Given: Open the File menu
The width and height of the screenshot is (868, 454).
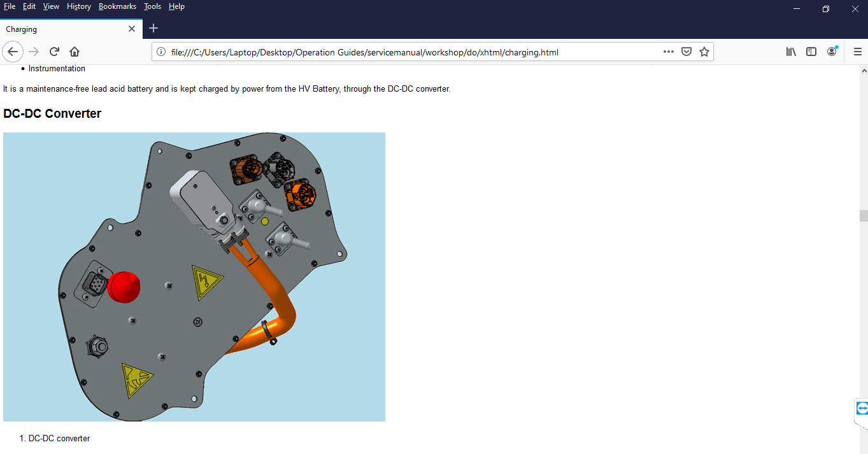Looking at the screenshot, I should (10, 6).
